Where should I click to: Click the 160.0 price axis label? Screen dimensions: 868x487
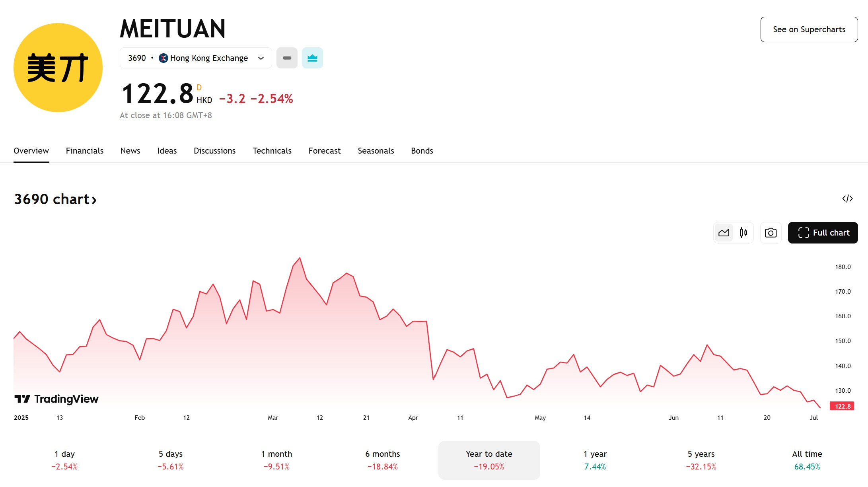(x=843, y=316)
